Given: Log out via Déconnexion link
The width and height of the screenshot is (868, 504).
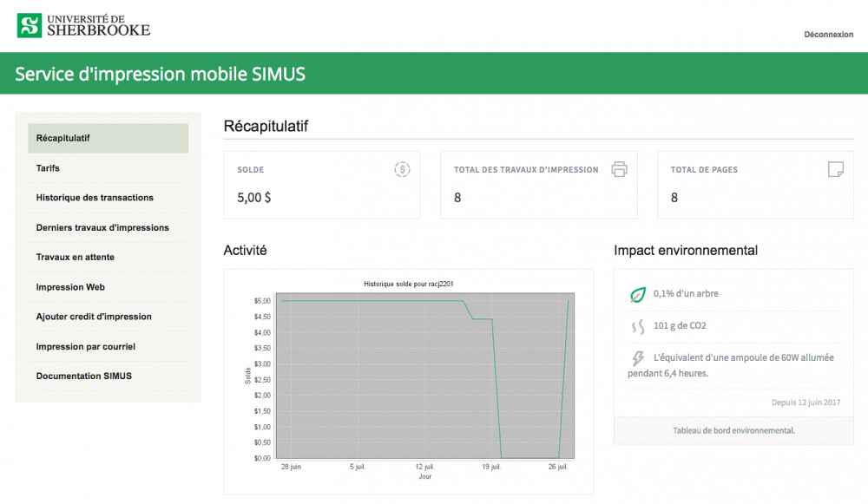Looking at the screenshot, I should coord(828,35).
